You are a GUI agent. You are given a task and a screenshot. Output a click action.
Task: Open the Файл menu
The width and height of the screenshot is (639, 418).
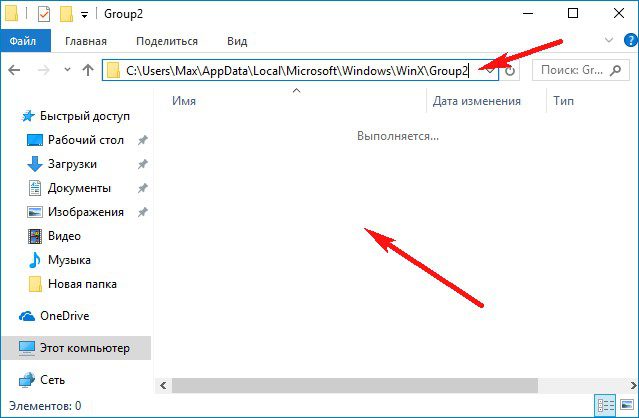pyautogui.click(x=26, y=41)
